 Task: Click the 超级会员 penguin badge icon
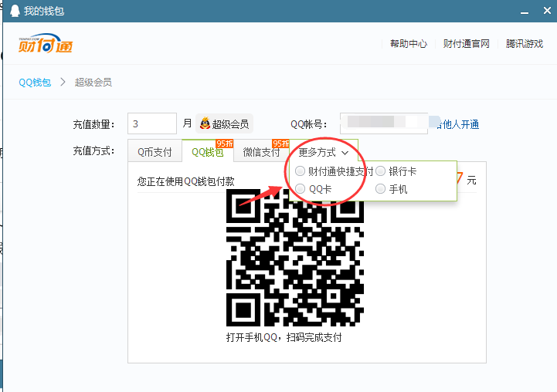(205, 123)
